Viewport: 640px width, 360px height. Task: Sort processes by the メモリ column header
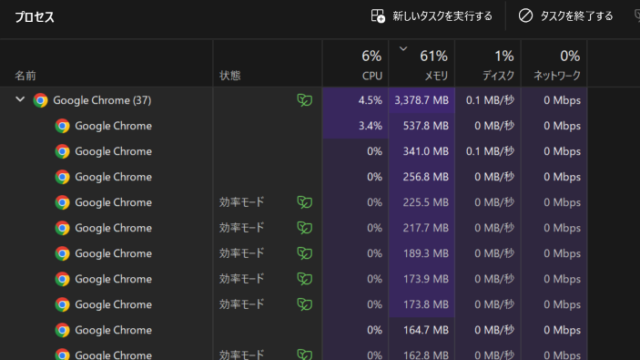[x=422, y=63]
